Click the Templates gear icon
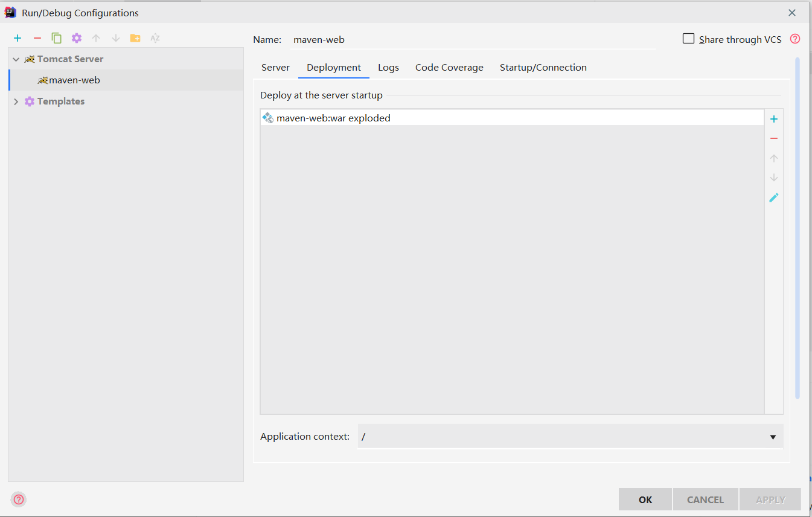The image size is (812, 517). point(30,101)
